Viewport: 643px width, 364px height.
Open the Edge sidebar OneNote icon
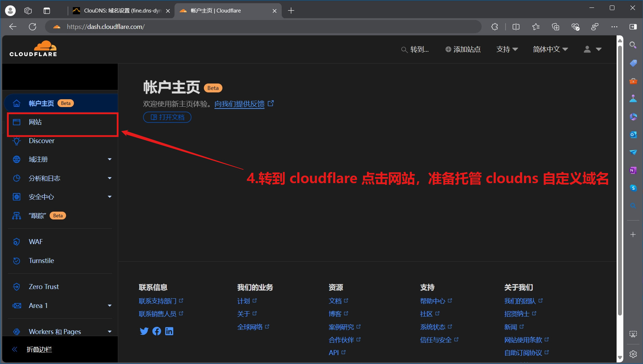633,170
